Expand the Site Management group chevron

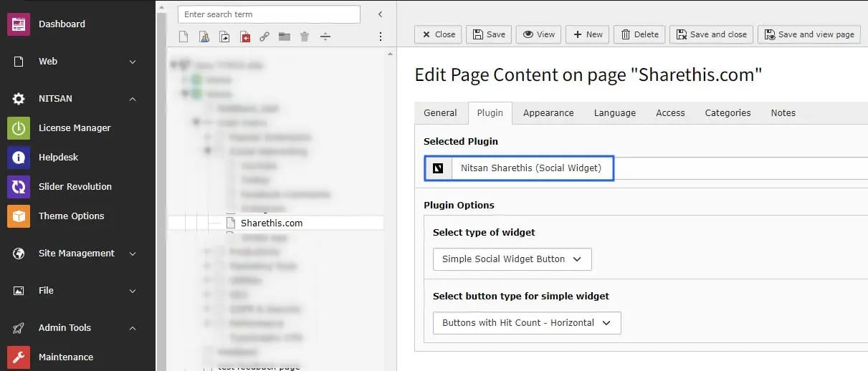click(133, 254)
